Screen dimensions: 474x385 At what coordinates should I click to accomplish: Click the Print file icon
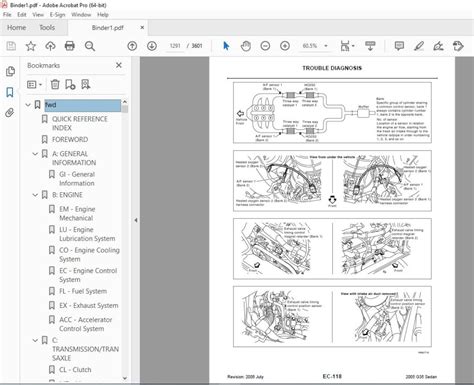[70, 46]
